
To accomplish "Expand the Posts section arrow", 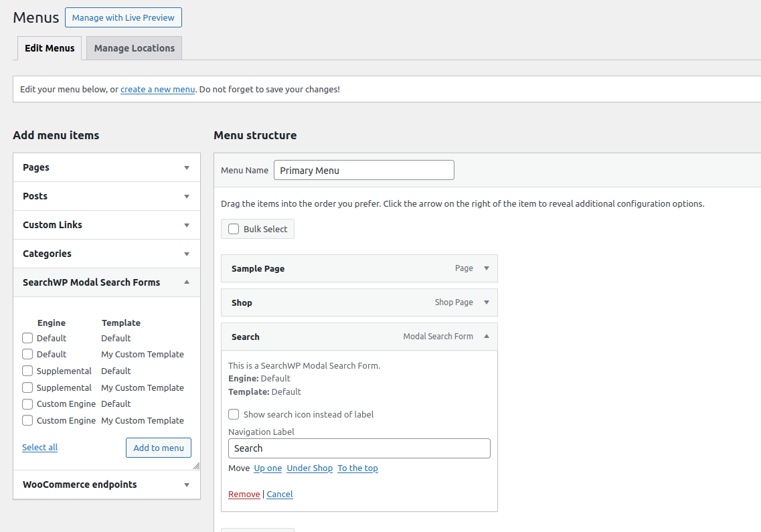I will point(187,197).
